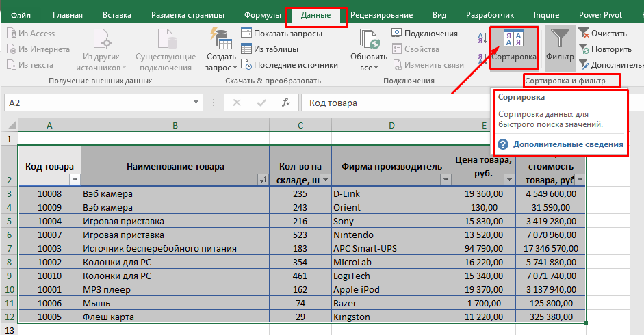Click the Из текста import icon
The width and height of the screenshot is (644, 335).
[x=12, y=64]
